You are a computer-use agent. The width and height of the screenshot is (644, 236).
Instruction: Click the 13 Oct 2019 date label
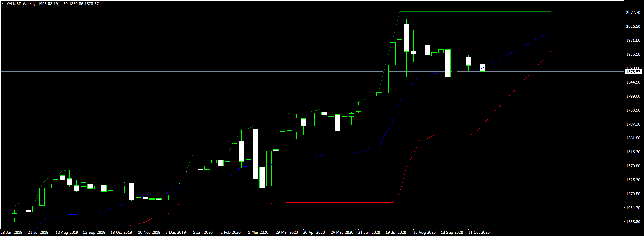(121, 233)
